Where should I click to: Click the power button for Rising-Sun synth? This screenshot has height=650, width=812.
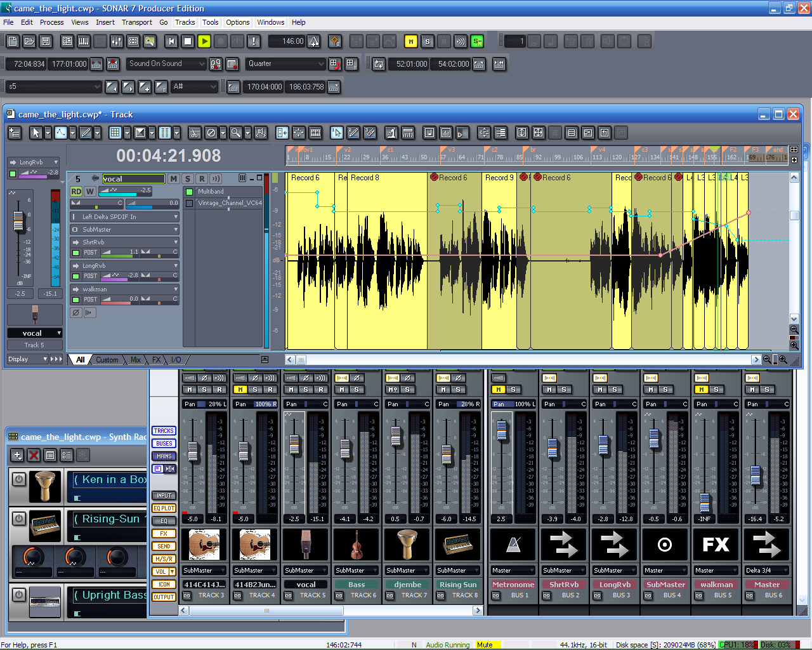point(19,519)
